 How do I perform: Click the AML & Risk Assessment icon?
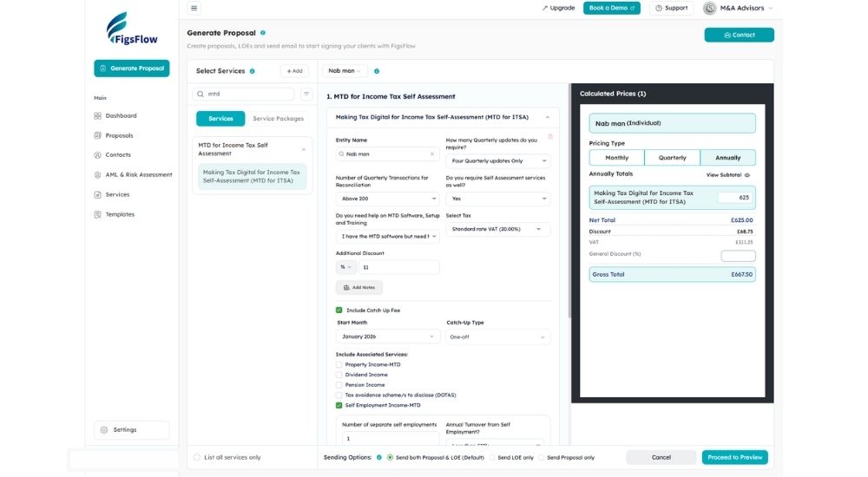[x=97, y=175]
